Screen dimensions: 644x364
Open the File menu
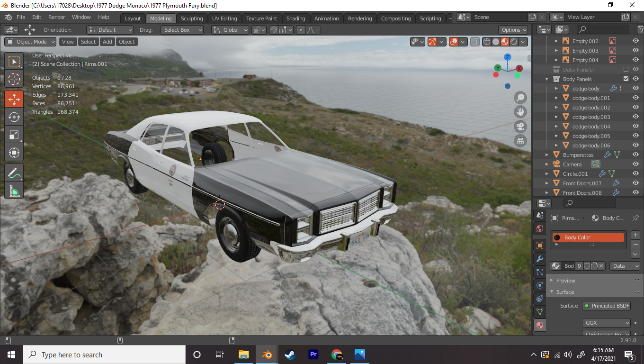(x=21, y=17)
